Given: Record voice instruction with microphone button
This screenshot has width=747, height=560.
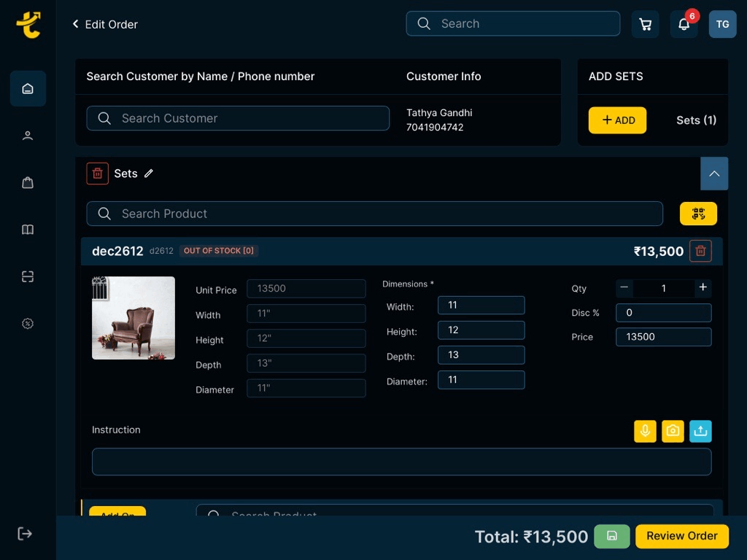Looking at the screenshot, I should (x=645, y=431).
